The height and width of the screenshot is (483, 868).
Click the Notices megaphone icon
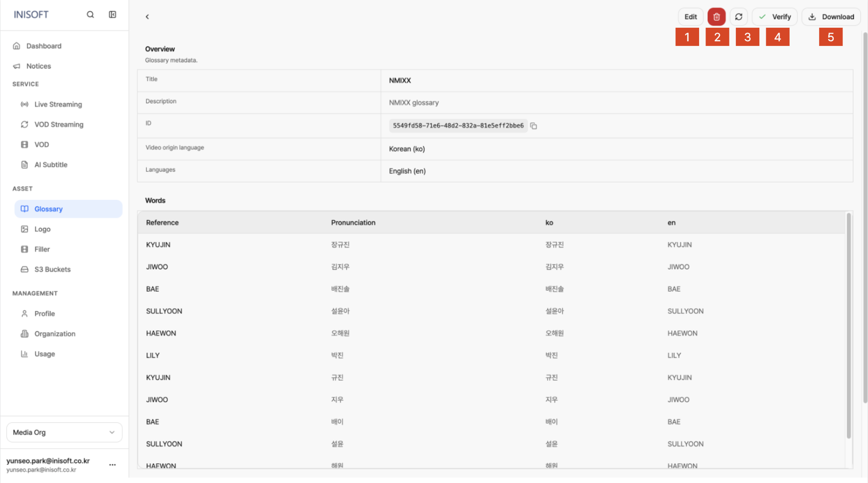(x=16, y=66)
